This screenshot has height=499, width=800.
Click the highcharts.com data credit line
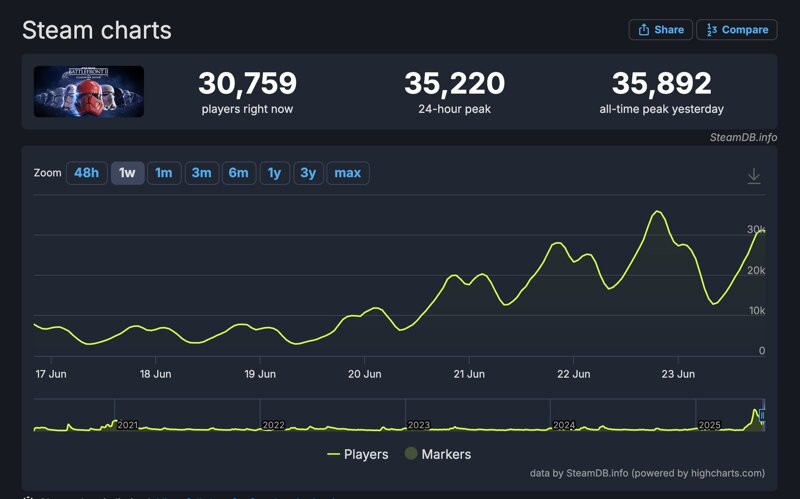647,473
